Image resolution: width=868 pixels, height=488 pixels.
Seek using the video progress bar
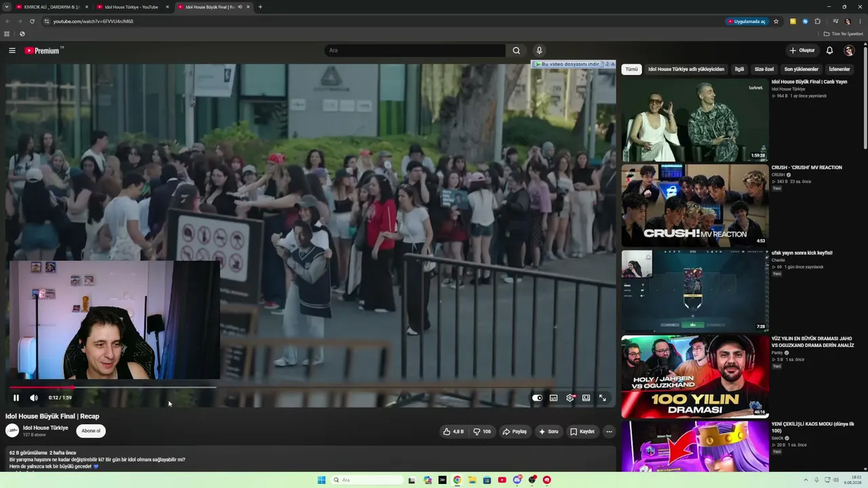(311, 387)
